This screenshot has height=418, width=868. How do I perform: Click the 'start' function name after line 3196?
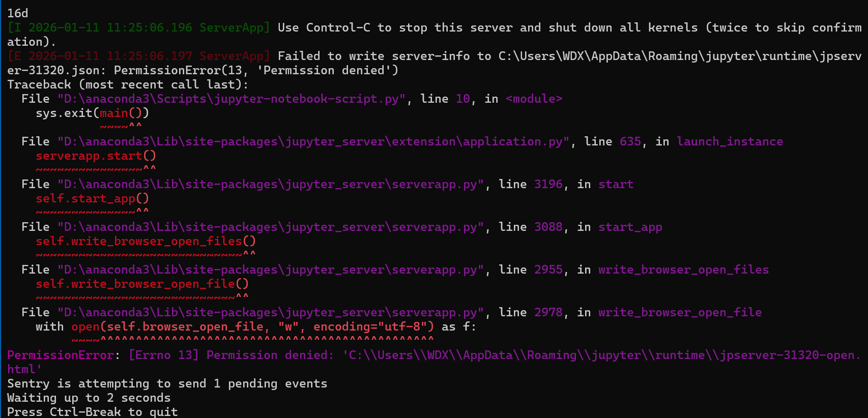[x=616, y=184]
